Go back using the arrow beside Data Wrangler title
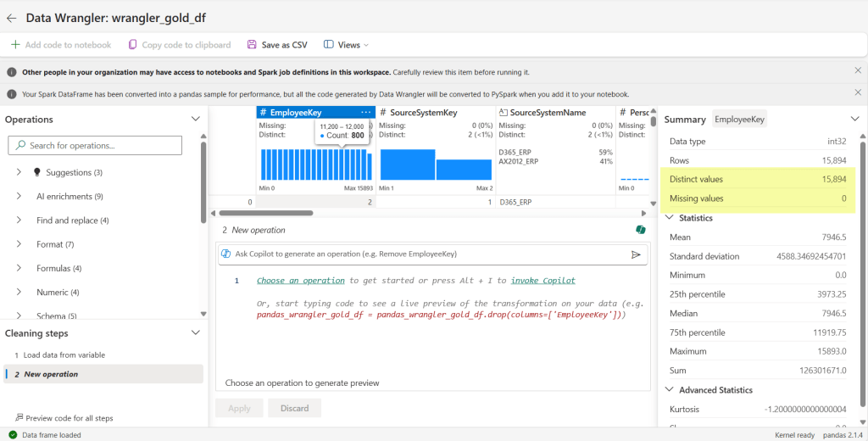Image resolution: width=868 pixels, height=441 pixels. tap(11, 19)
